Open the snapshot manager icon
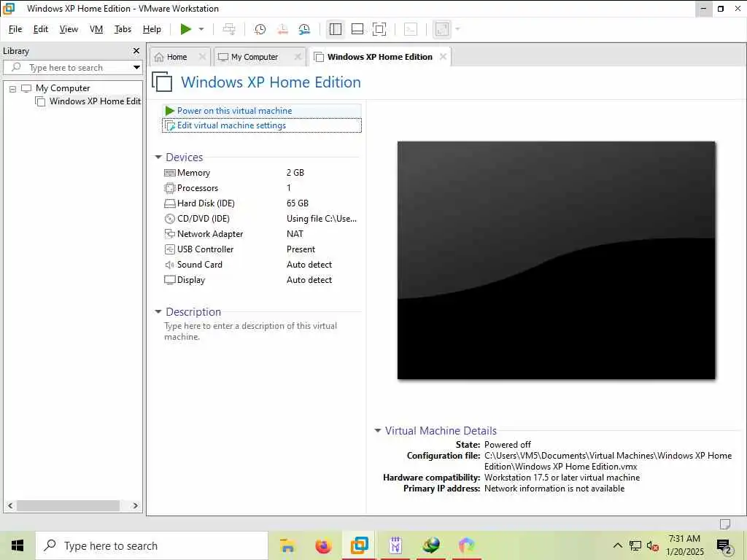Screen dimensions: 747x560 304,29
